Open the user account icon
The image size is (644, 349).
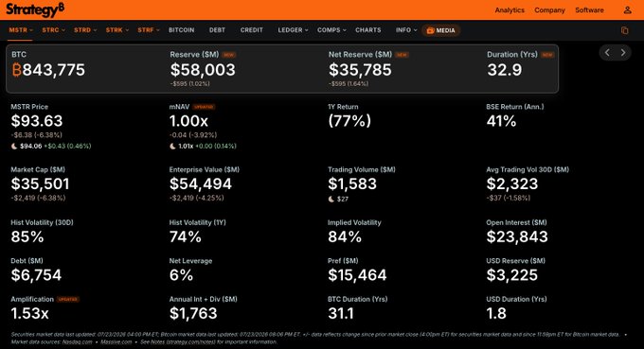[x=627, y=9]
